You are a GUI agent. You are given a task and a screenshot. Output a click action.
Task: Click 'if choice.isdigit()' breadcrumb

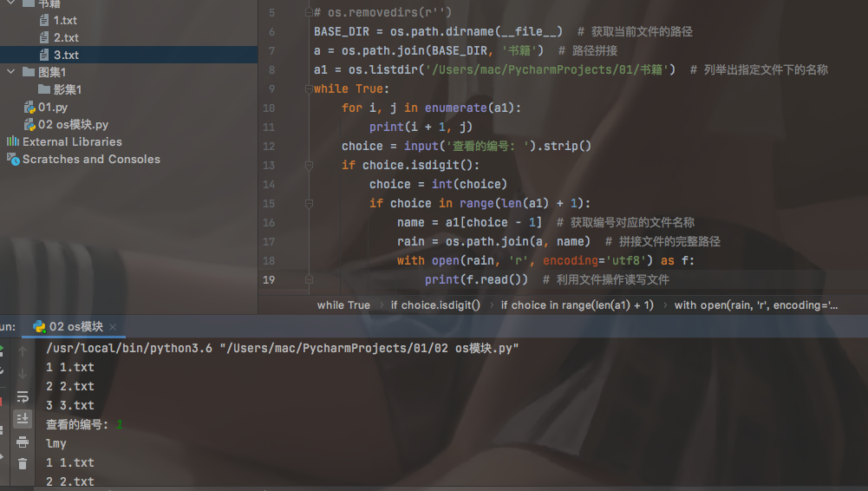tap(435, 305)
